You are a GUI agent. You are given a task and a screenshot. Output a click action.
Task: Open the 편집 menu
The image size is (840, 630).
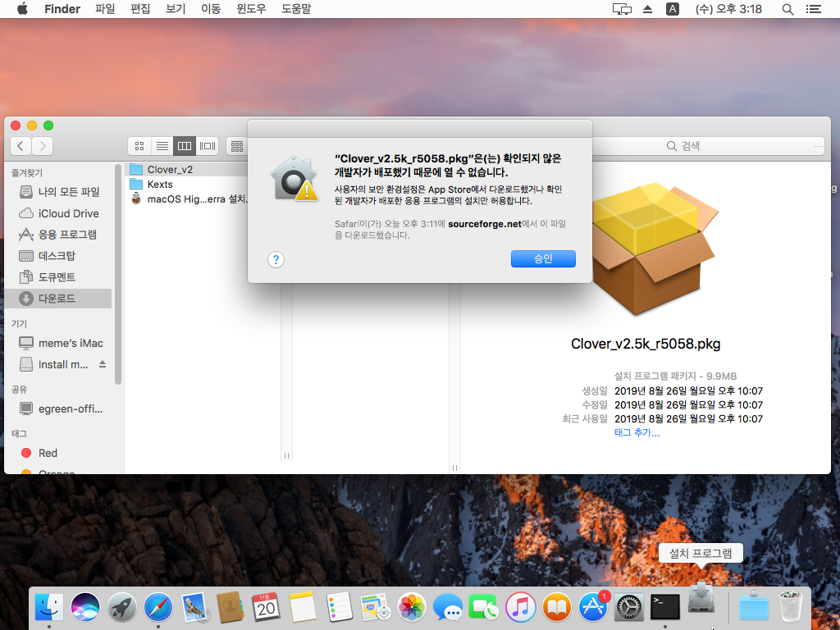coord(140,8)
